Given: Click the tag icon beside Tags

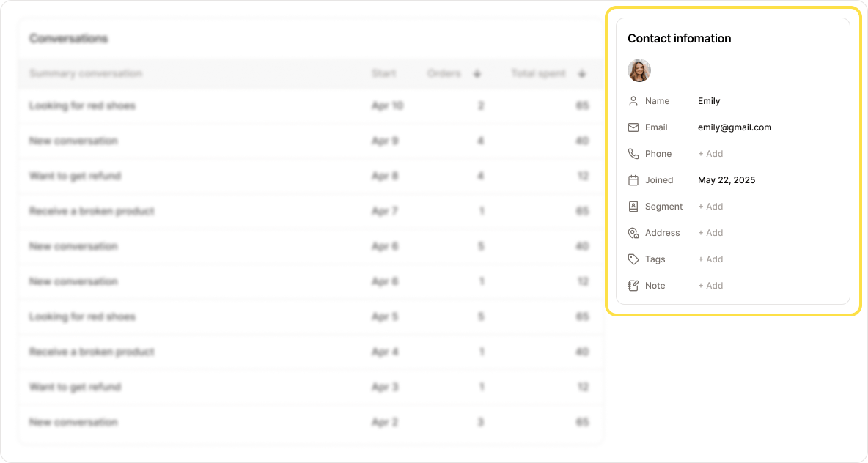Looking at the screenshot, I should [633, 259].
